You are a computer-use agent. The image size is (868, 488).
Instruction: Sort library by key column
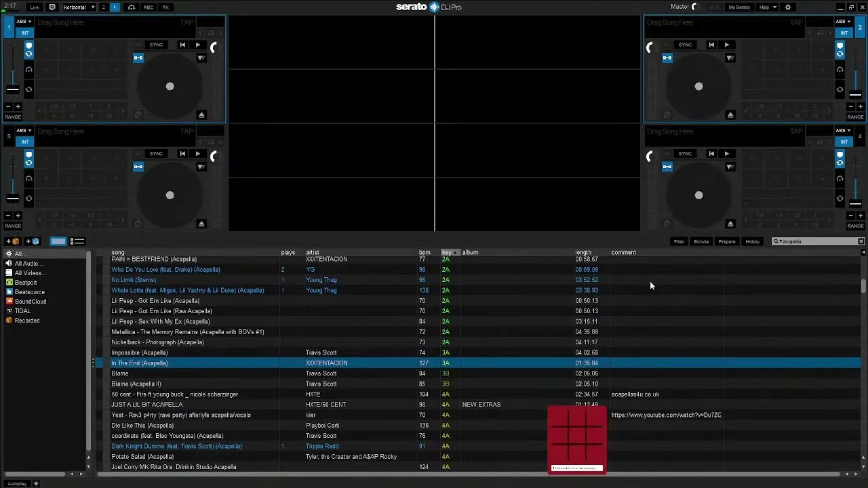(x=450, y=252)
